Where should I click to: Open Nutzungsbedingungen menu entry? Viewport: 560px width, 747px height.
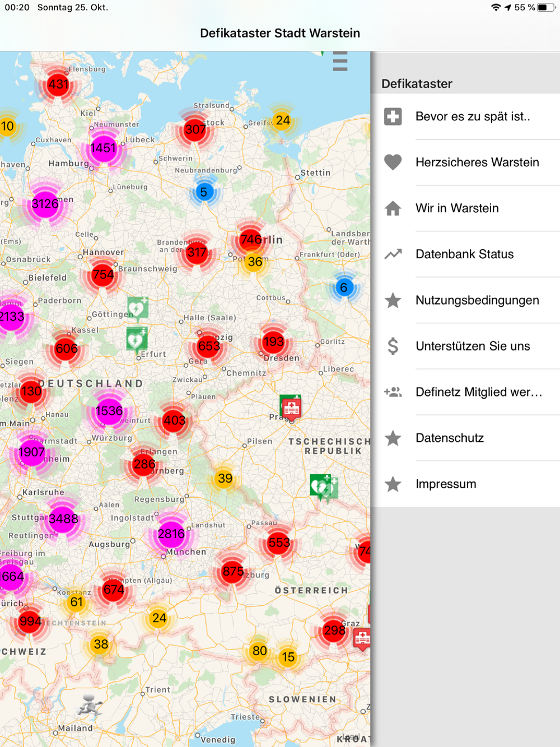click(465, 300)
